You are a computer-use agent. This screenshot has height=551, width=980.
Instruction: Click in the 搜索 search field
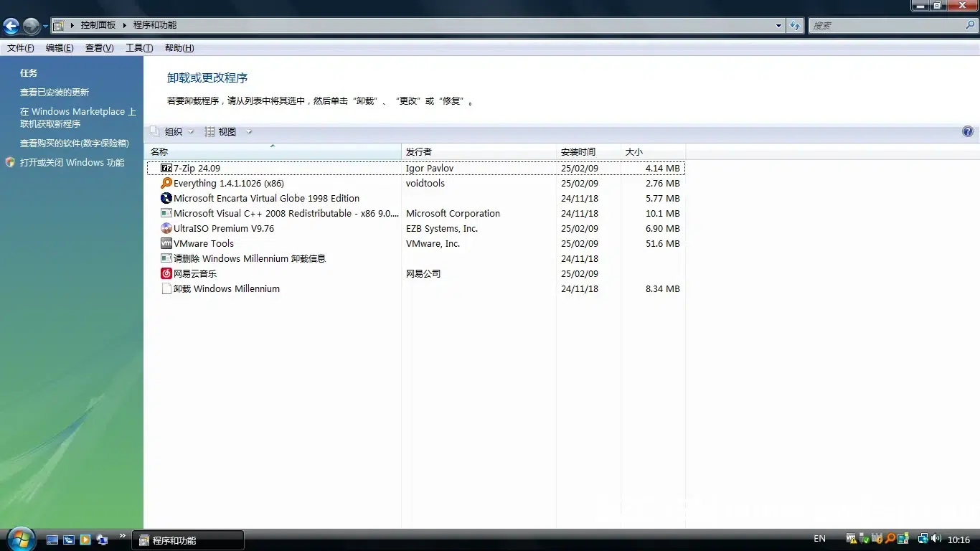click(x=886, y=25)
